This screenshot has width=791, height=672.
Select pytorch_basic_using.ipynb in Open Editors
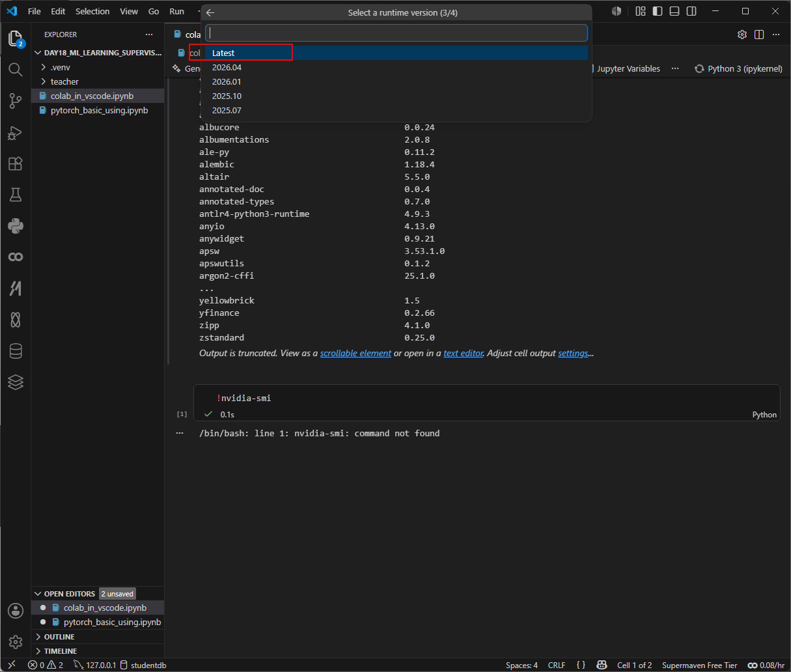[x=98, y=622]
